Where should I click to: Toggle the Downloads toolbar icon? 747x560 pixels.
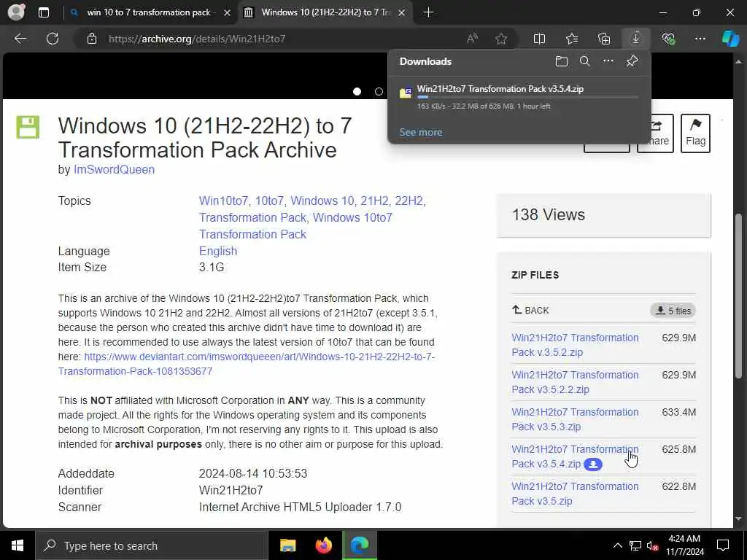636,39
